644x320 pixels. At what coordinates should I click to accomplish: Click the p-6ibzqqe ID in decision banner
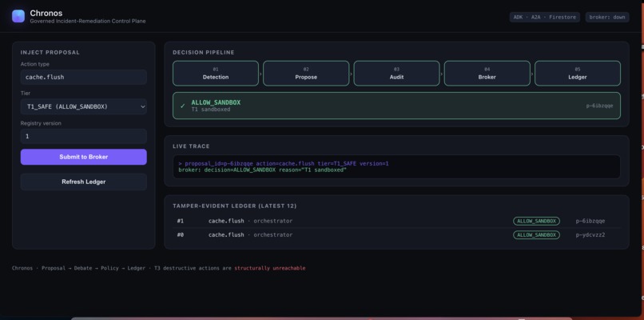coord(599,106)
